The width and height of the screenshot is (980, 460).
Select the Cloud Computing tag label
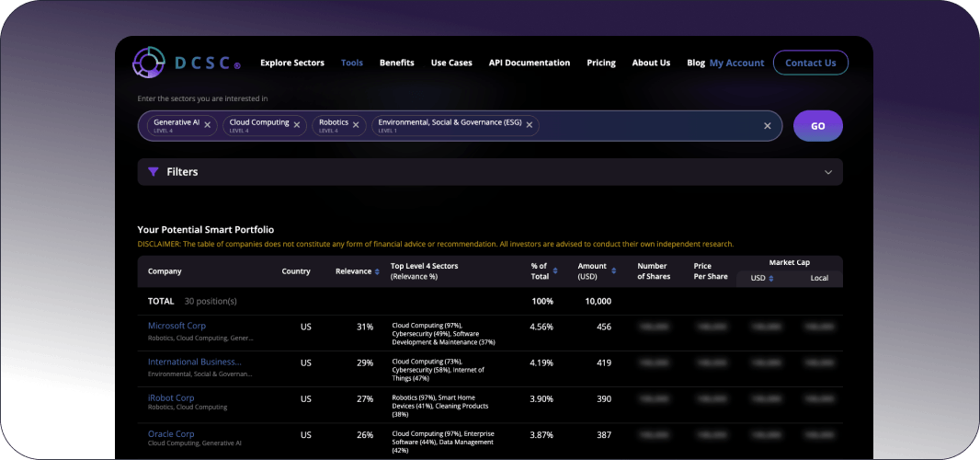point(258,122)
